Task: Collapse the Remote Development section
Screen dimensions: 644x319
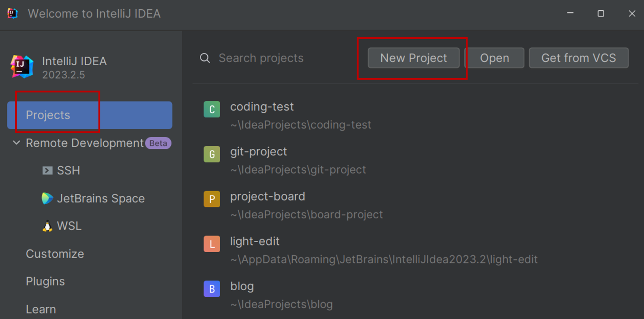Action: coord(16,143)
